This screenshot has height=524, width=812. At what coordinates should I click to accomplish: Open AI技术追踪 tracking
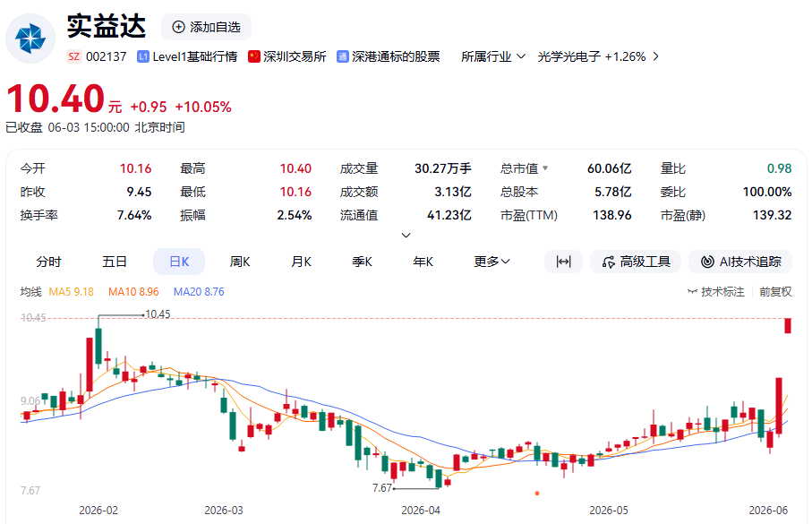pos(740,262)
